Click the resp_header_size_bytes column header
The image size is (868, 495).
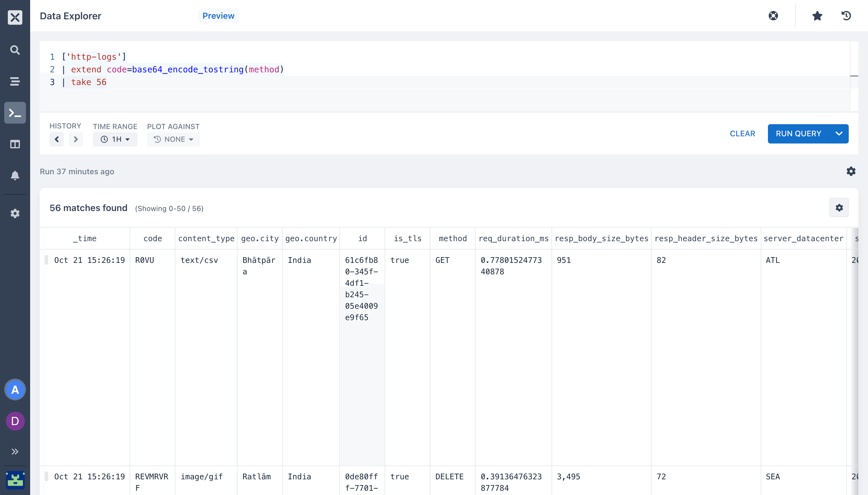(x=706, y=238)
